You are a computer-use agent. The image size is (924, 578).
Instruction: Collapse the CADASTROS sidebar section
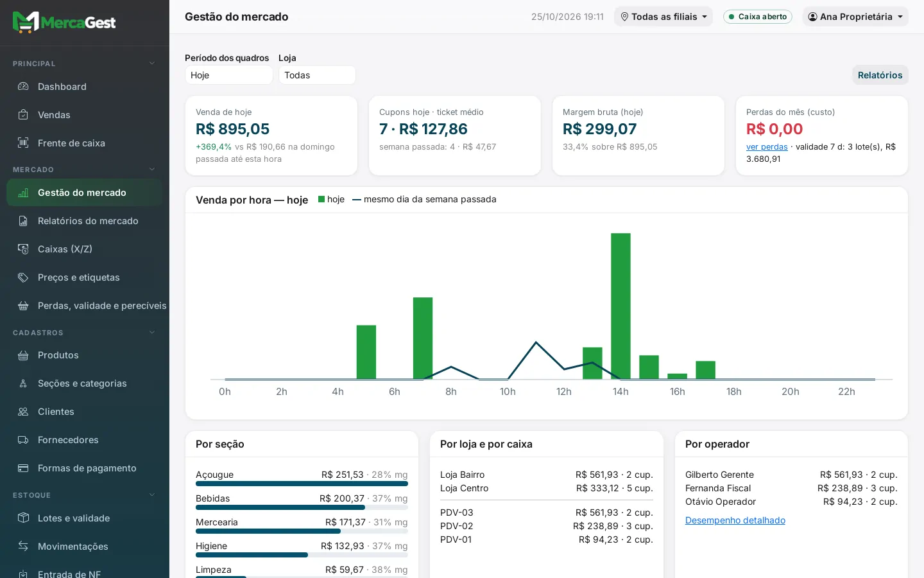152,333
